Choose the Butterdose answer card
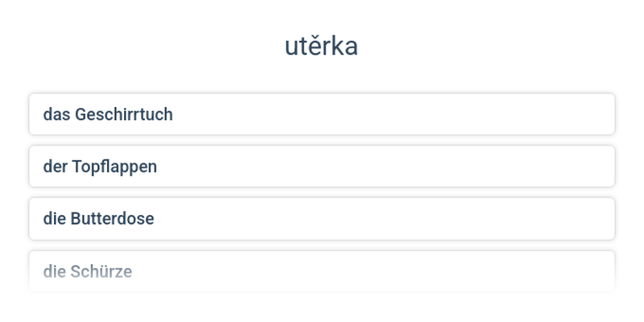The image size is (644, 322). click(322, 218)
